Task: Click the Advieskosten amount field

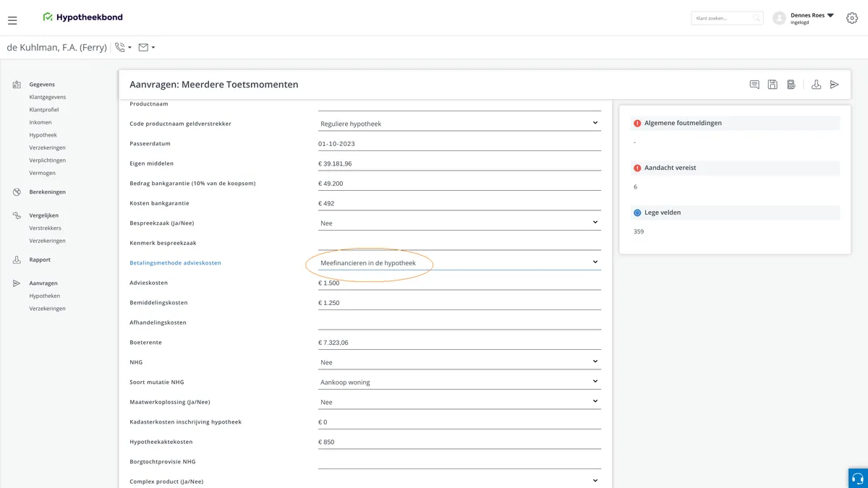Action: point(459,283)
